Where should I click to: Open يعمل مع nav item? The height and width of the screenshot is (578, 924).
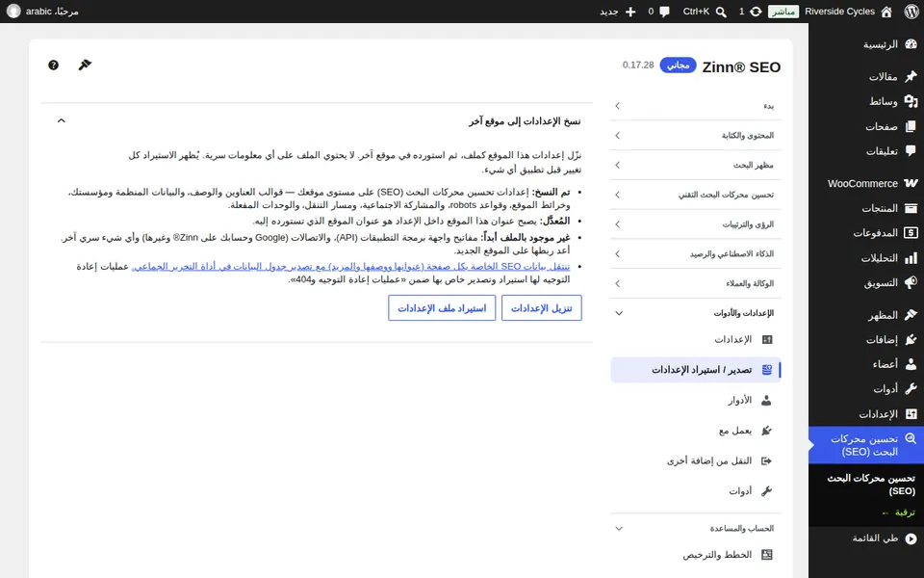click(696, 431)
